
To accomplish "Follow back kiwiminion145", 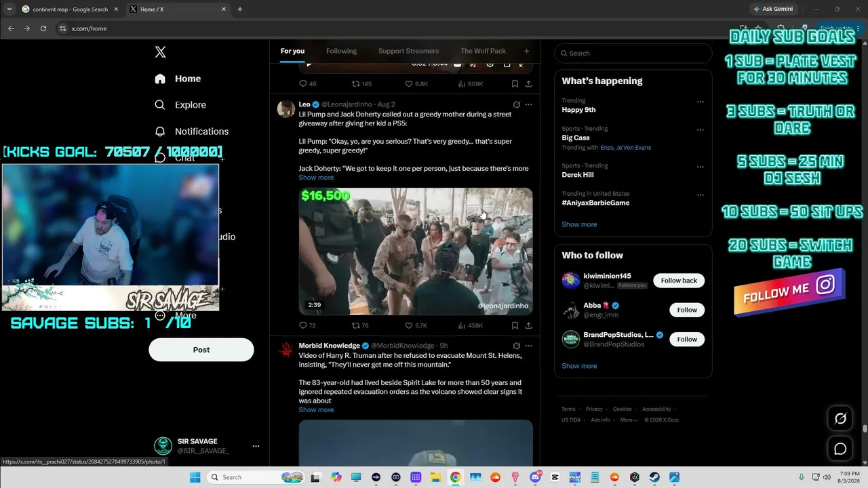I will (x=679, y=281).
